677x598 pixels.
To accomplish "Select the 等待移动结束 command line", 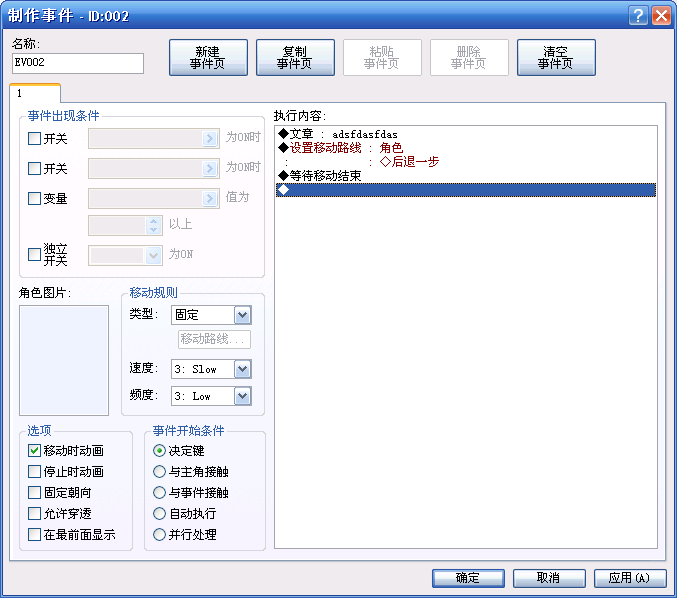I will [466, 176].
